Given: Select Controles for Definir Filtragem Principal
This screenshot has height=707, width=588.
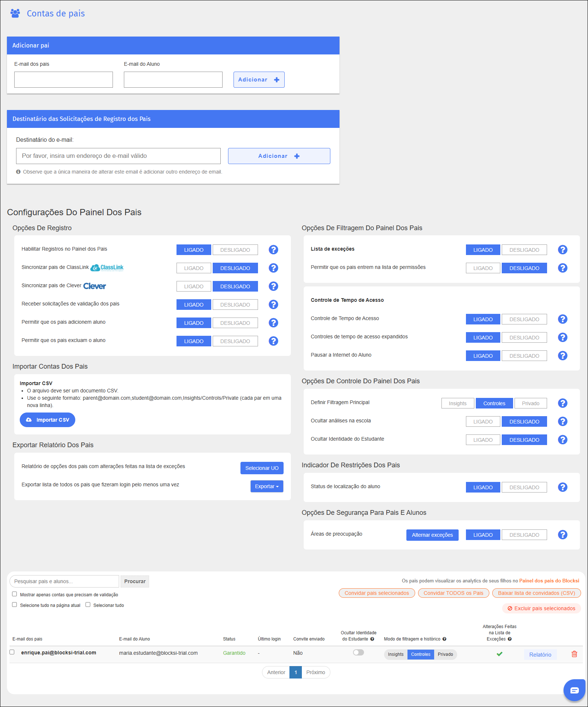Looking at the screenshot, I should (x=494, y=403).
